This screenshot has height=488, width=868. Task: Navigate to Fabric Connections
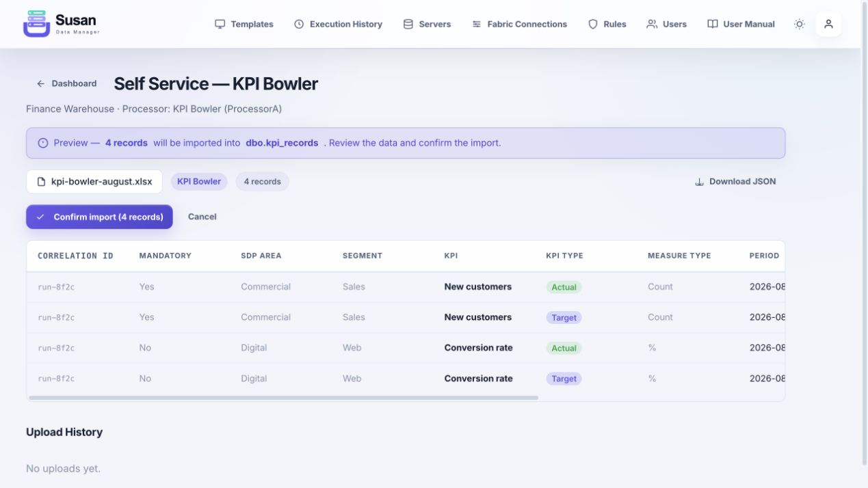click(x=520, y=24)
